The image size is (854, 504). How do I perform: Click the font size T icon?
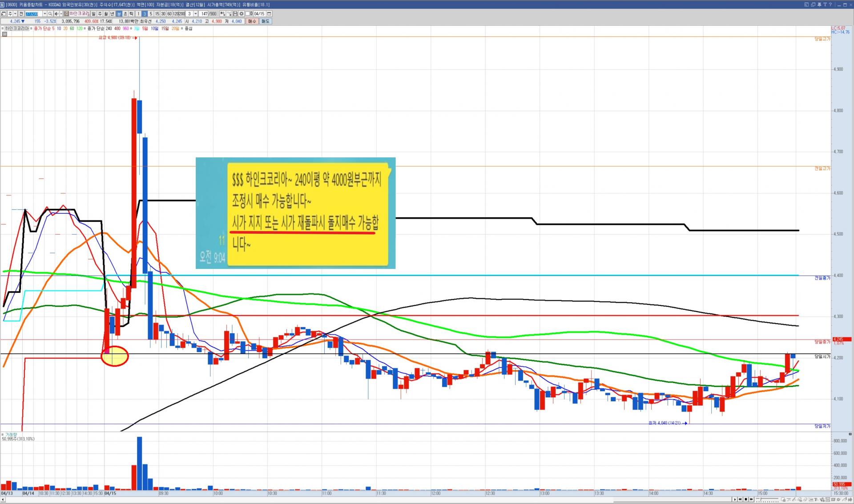(x=825, y=4)
